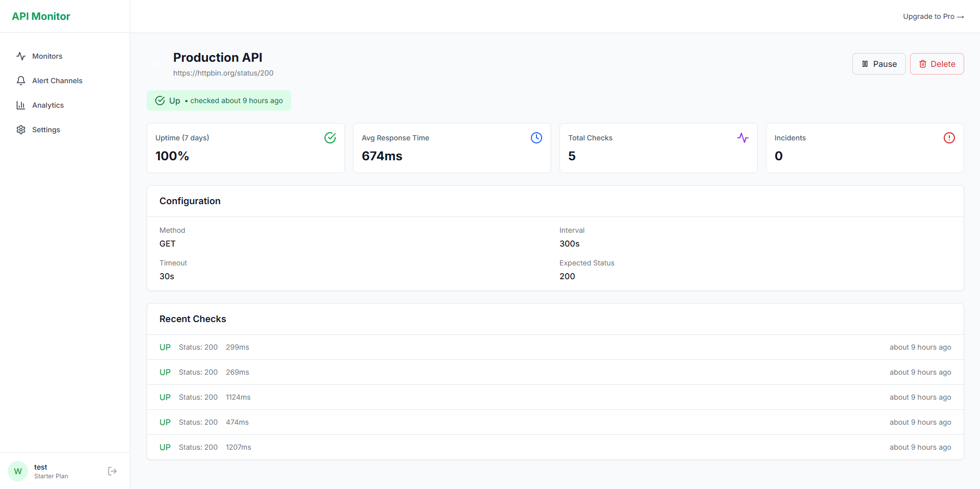
Task: Open Settings from the sidebar menu
Action: [x=46, y=130]
